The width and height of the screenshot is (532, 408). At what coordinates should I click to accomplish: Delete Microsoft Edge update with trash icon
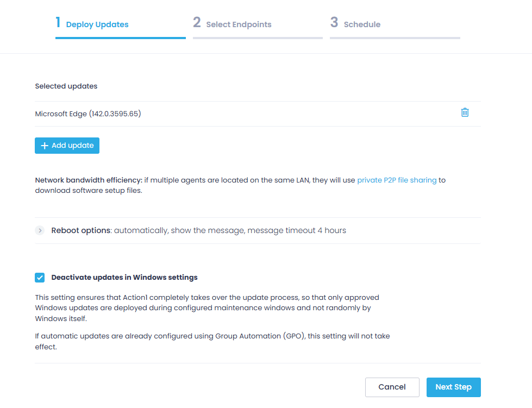pyautogui.click(x=465, y=112)
